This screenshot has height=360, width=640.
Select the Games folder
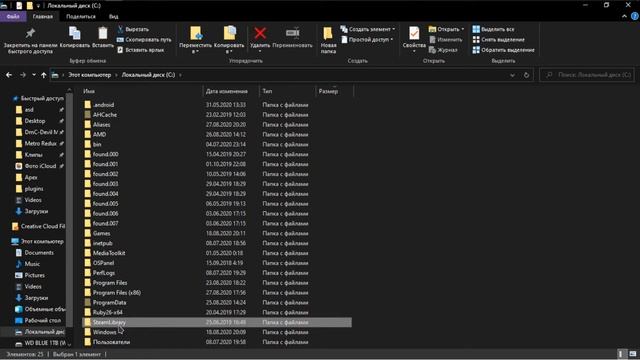pos(101,233)
